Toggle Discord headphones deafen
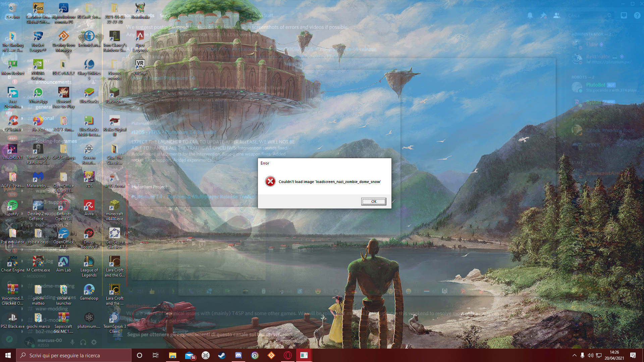The width and height of the screenshot is (644, 362). [x=83, y=342]
